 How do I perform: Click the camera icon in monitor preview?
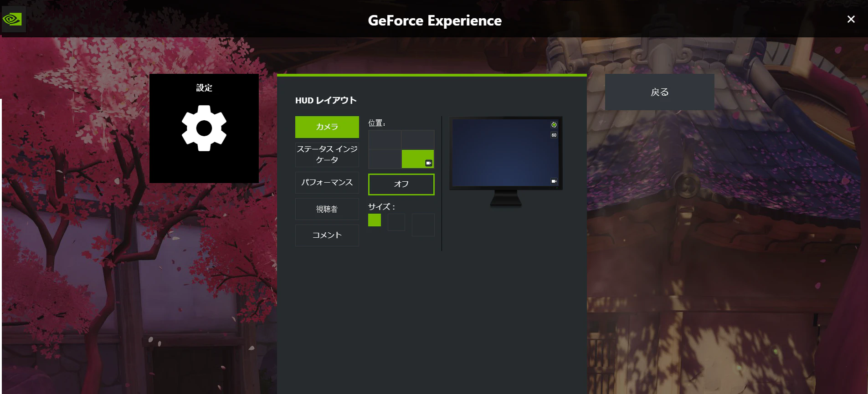click(x=554, y=181)
